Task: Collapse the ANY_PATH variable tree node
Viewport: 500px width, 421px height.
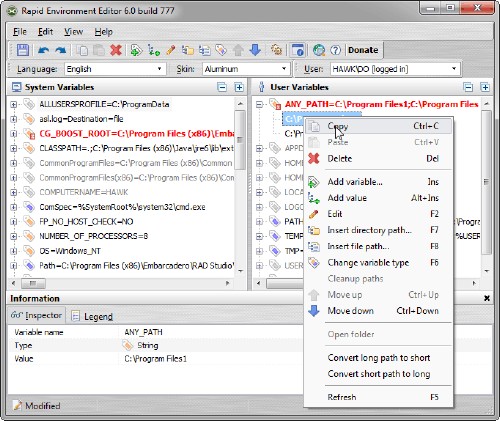Action: pyautogui.click(x=259, y=105)
